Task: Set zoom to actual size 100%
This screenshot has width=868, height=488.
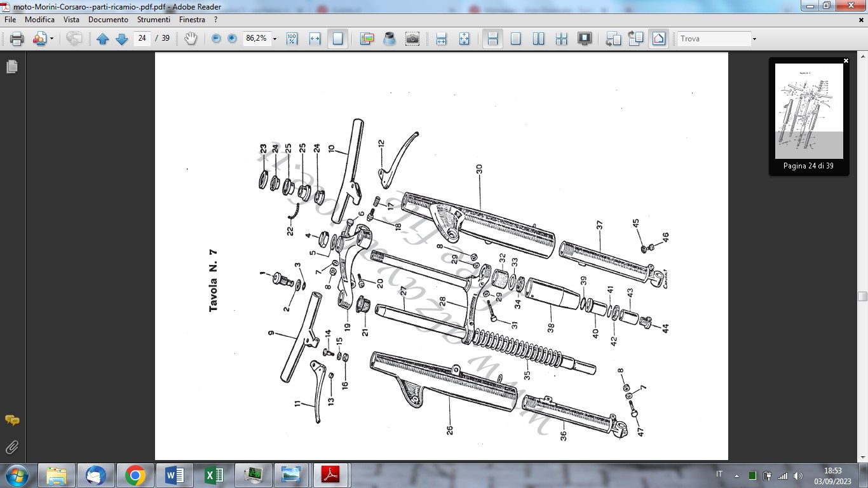Action: [292, 39]
